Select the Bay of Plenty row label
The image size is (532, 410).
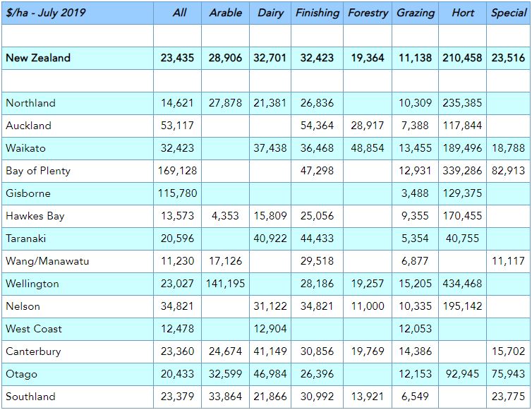click(x=38, y=171)
